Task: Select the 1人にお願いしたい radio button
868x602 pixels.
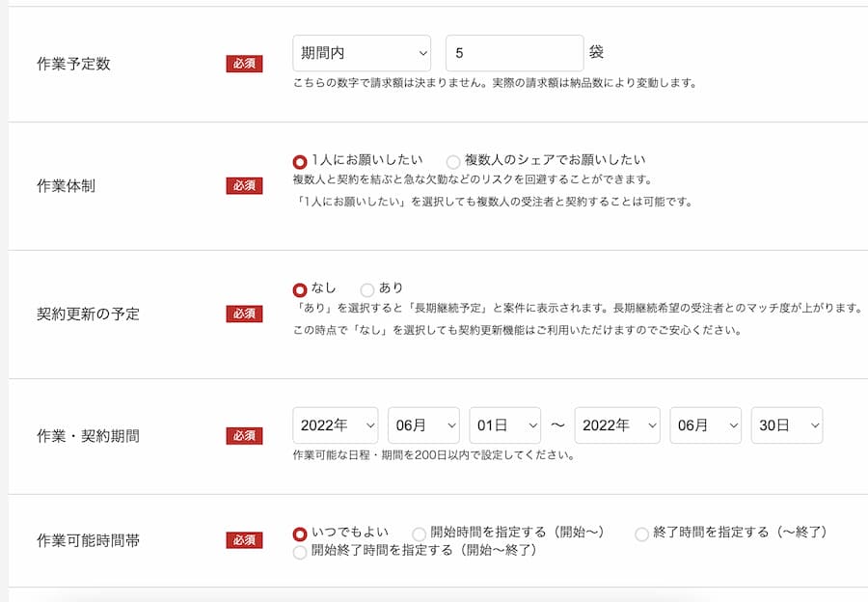Action: pos(298,160)
